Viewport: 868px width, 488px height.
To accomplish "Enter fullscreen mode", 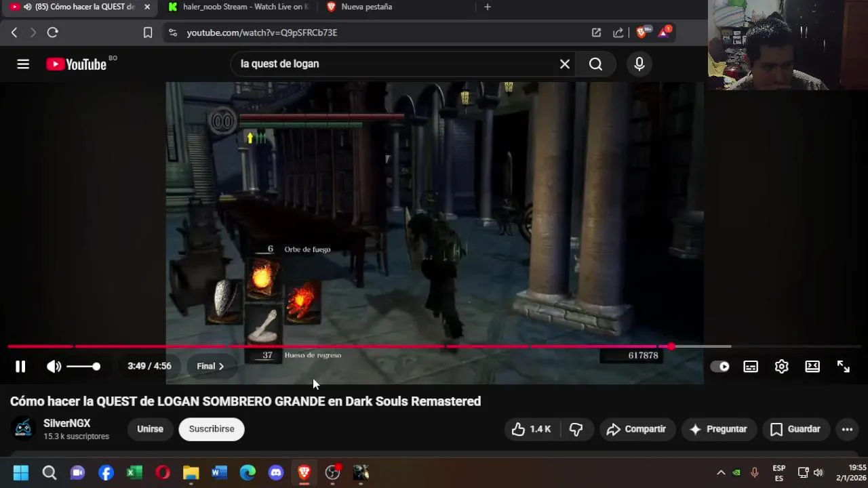I will coord(844,367).
